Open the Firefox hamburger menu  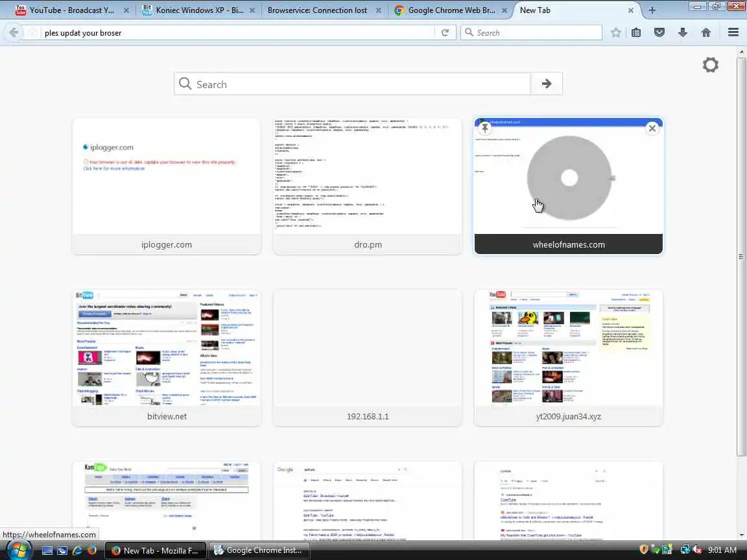[x=733, y=32]
